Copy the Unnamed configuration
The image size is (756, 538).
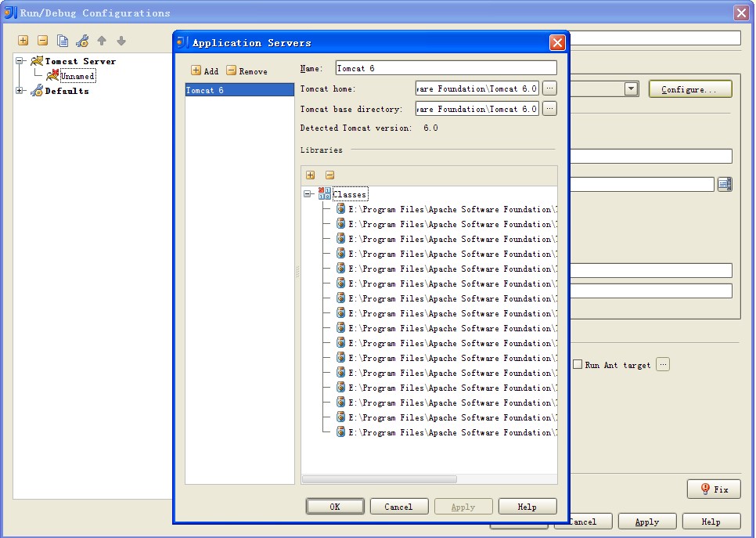(x=63, y=40)
